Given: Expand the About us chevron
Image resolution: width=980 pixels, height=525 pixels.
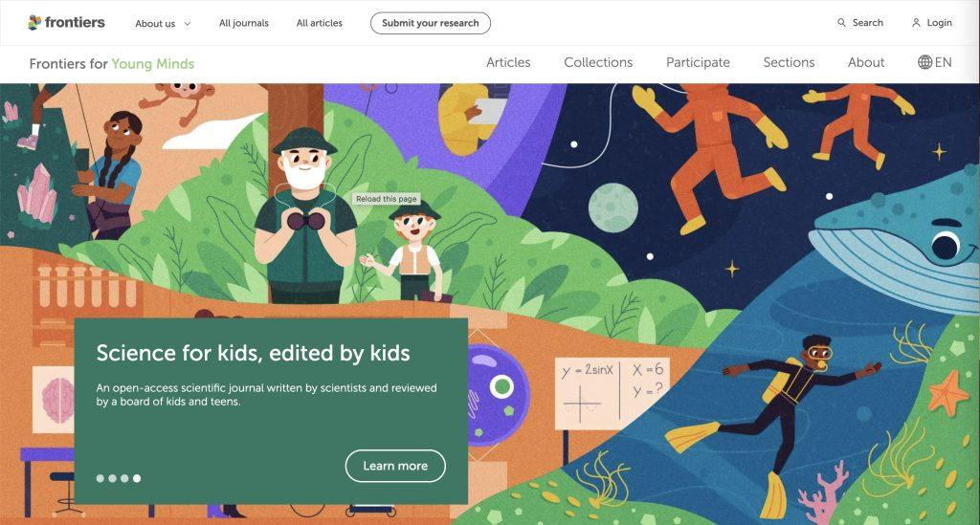Looking at the screenshot, I should (187, 24).
